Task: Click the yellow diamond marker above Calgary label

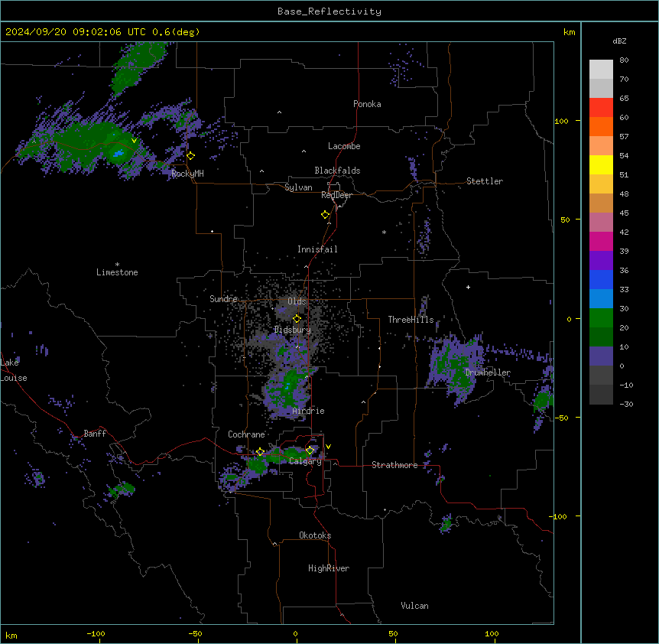Action: point(310,450)
